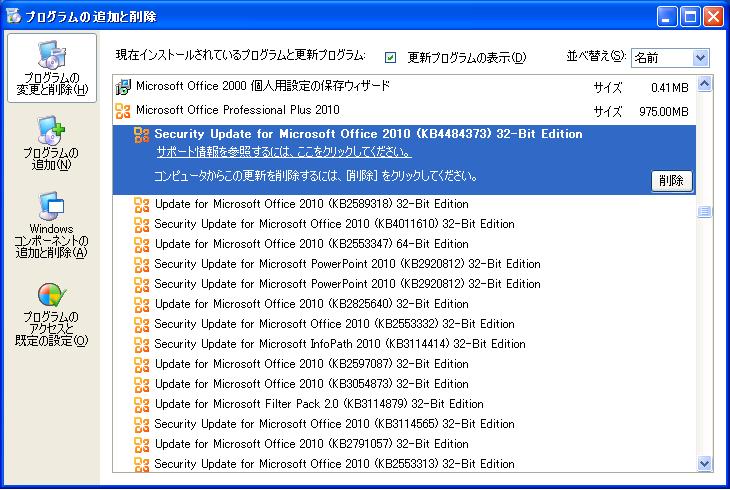Image resolution: width=730 pixels, height=490 pixels.
Task: Click the scrollbar thumb of program list
Action: [x=704, y=212]
